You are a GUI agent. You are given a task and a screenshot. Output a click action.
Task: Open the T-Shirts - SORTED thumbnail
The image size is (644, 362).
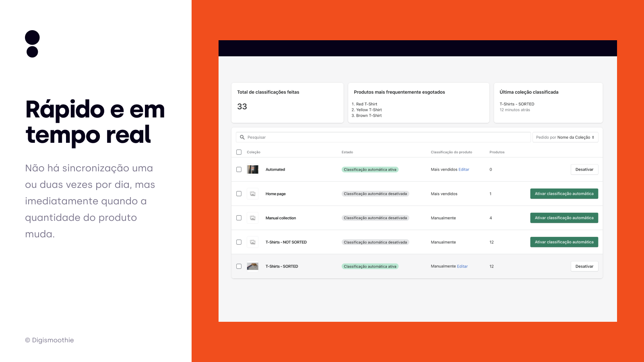point(253,266)
